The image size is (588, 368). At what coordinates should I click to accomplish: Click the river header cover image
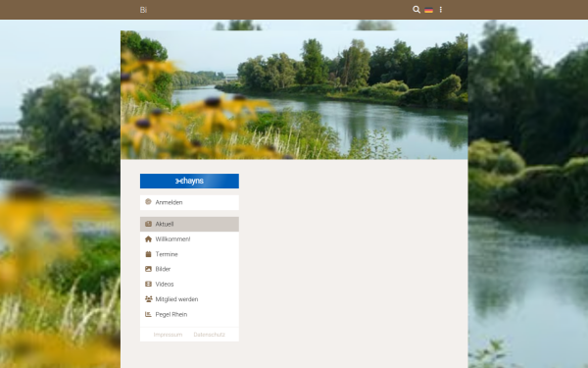pyautogui.click(x=294, y=95)
